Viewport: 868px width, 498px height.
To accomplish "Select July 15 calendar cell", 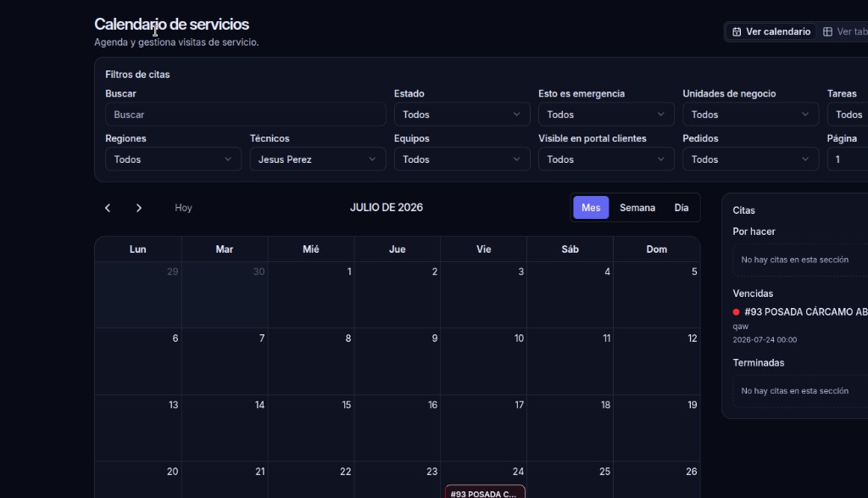I will [310, 428].
